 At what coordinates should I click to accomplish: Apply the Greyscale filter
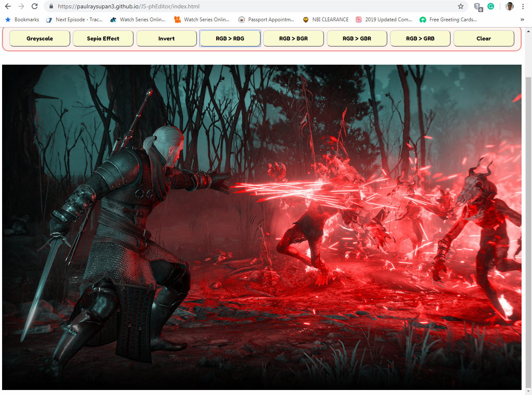click(x=40, y=38)
